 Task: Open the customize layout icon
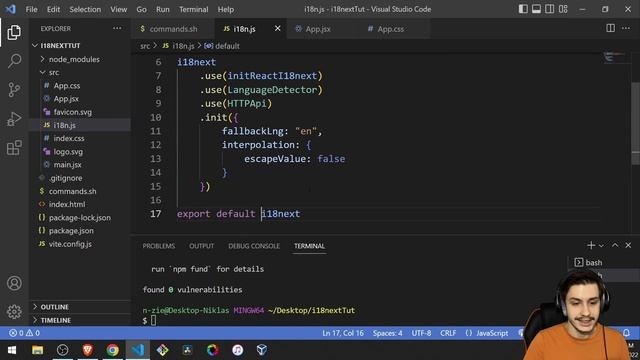563,9
